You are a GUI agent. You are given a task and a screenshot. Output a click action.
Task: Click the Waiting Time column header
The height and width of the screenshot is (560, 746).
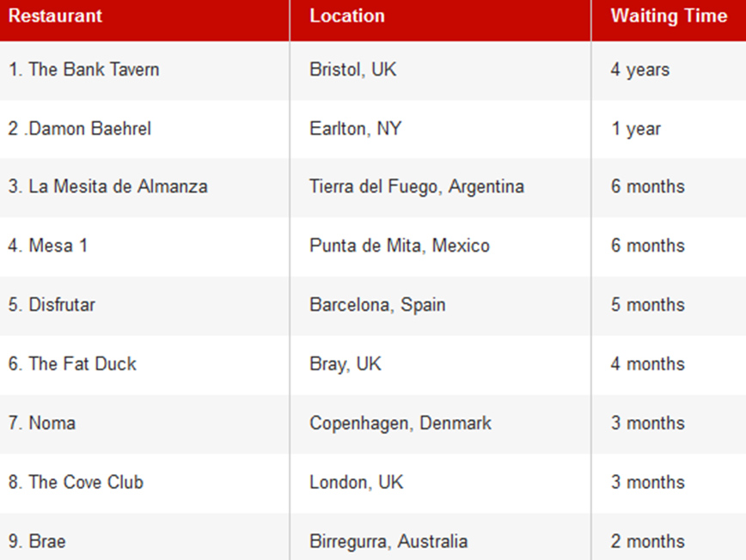[x=669, y=16]
